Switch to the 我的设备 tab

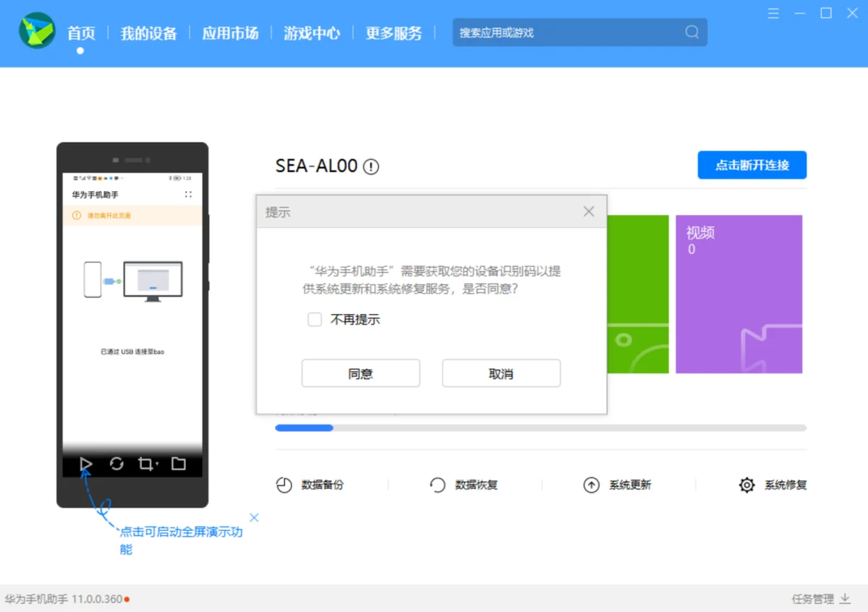148,33
